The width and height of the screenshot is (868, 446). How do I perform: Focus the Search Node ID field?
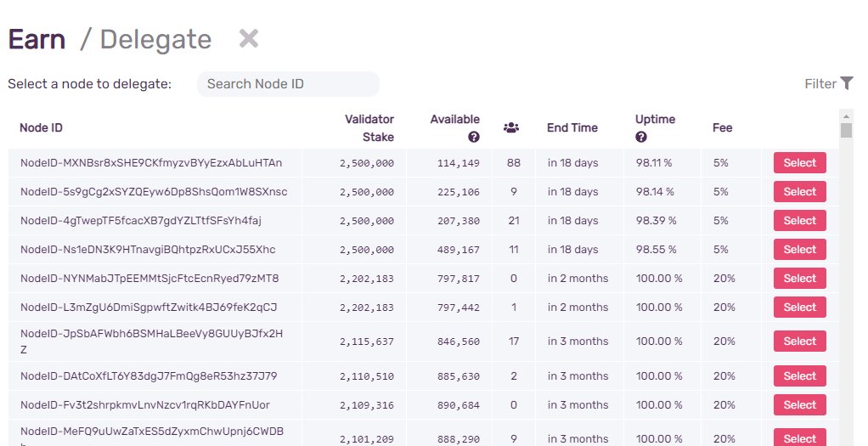point(288,83)
